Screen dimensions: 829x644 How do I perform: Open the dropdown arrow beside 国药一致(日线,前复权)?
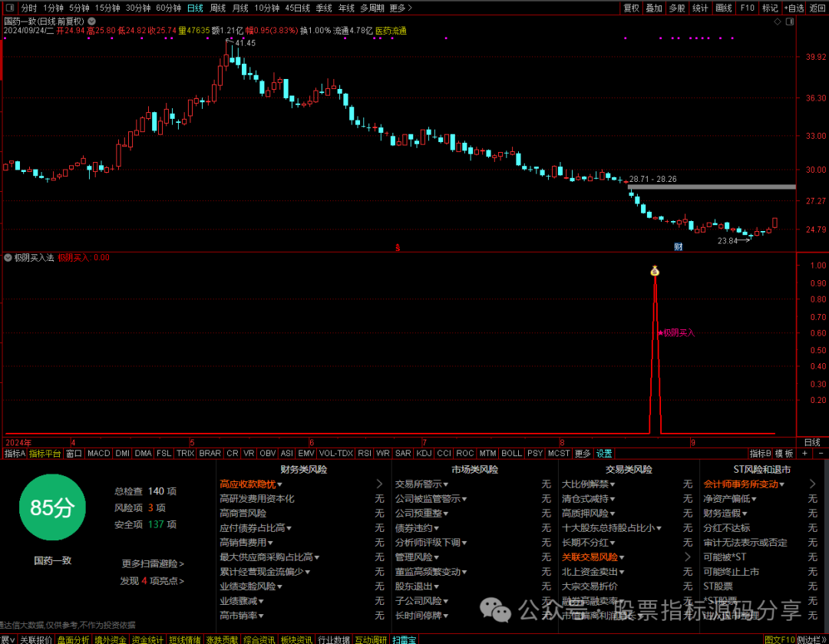pyautogui.click(x=92, y=21)
